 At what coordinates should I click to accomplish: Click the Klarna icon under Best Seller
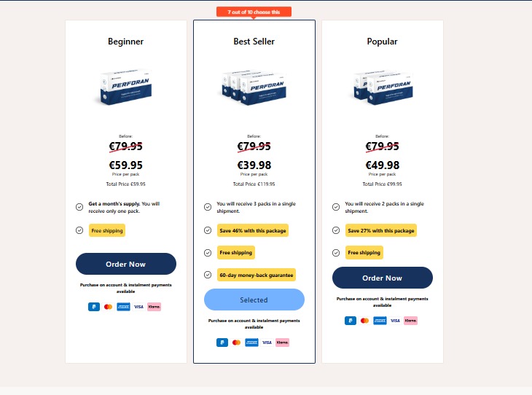[x=282, y=342]
